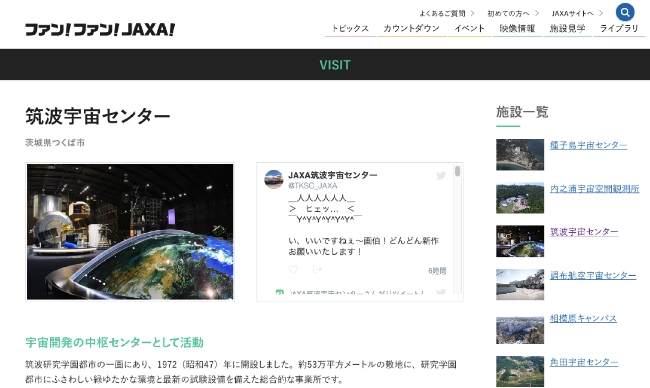This screenshot has width=650, height=388.
Task: Click the tweet text いいですねぇ〜画伯
Action: pyautogui.click(x=340, y=241)
